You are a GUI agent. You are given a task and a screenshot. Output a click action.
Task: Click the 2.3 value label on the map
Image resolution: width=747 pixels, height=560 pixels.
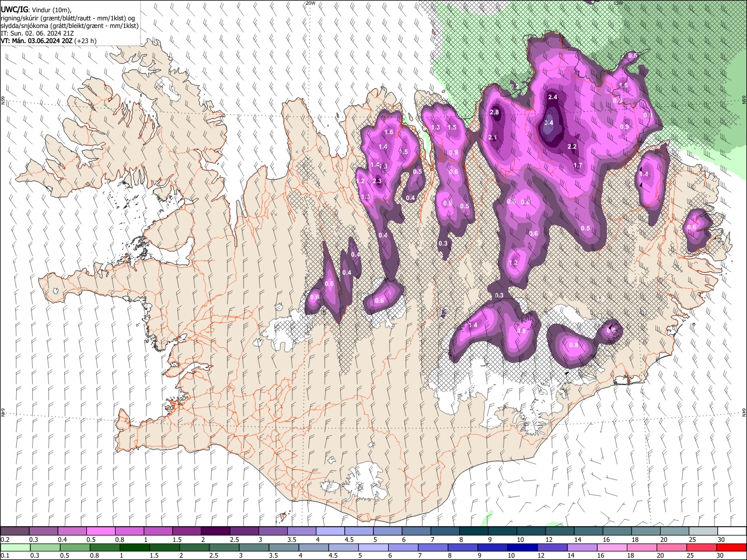pyautogui.click(x=377, y=181)
